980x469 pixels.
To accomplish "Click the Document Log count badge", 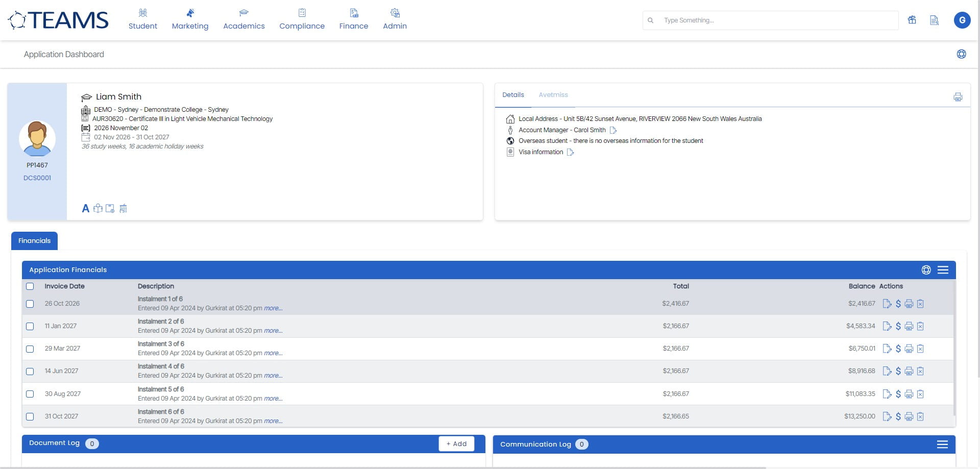I will [92, 444].
